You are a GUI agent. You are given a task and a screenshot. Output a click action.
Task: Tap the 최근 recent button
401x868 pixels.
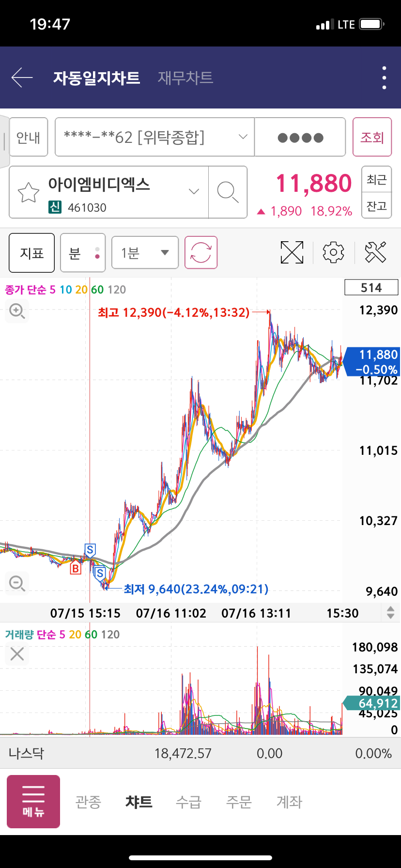click(x=376, y=179)
